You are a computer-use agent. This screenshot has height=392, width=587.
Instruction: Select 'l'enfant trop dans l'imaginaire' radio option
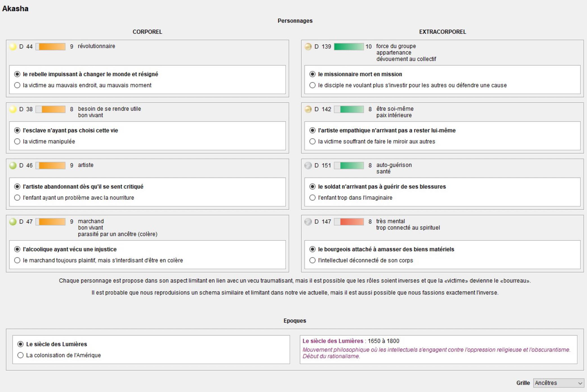coord(312,198)
